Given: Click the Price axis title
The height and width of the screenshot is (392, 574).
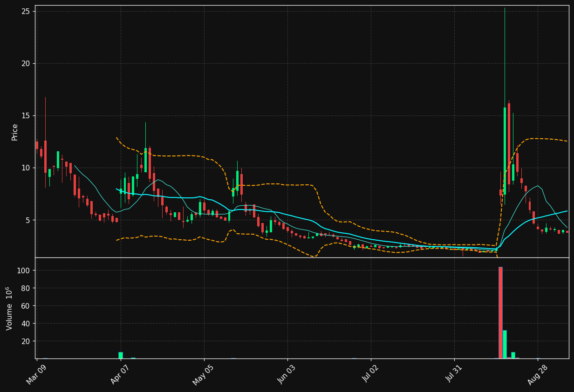Looking at the screenshot, I should pyautogui.click(x=15, y=132).
